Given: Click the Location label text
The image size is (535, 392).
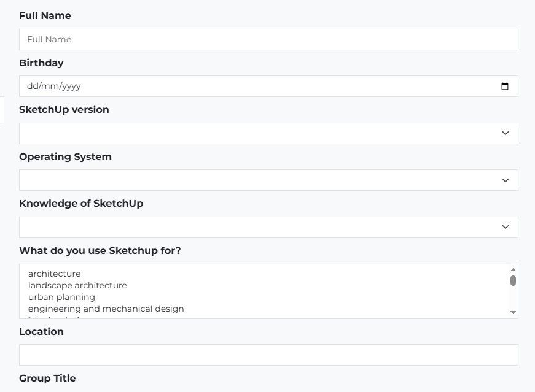Looking at the screenshot, I should coord(41,331).
